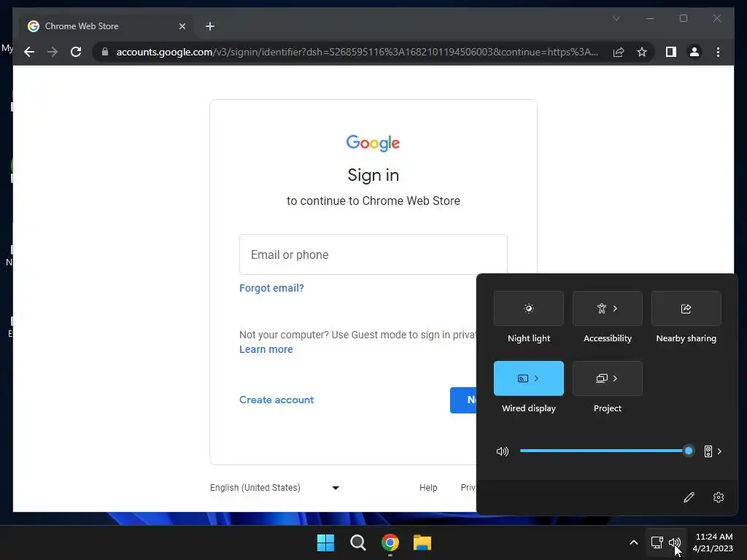Show hidden tray icons
The height and width of the screenshot is (560, 747).
[634, 542]
